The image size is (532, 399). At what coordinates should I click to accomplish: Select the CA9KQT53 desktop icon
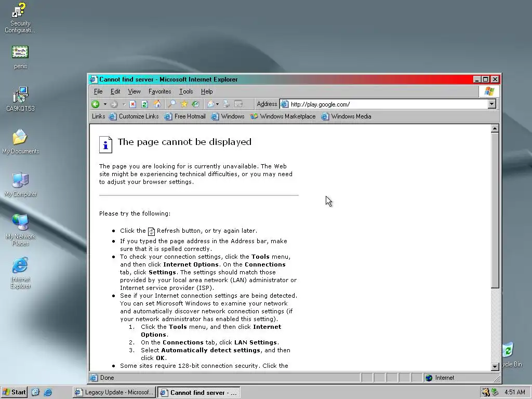[x=20, y=99]
